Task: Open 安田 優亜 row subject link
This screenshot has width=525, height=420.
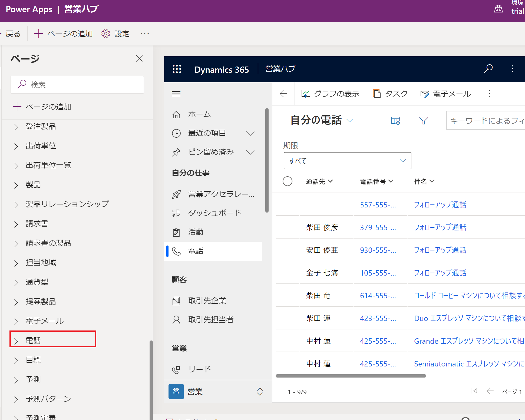Action: (x=440, y=250)
